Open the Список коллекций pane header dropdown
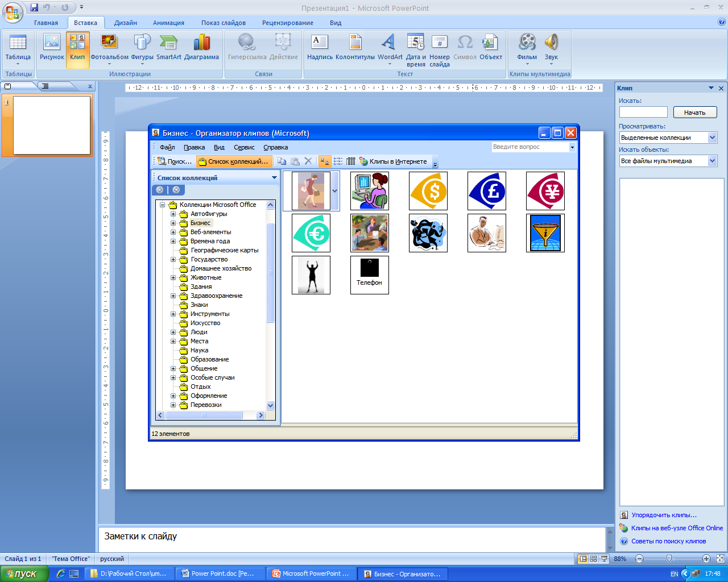 tap(275, 178)
